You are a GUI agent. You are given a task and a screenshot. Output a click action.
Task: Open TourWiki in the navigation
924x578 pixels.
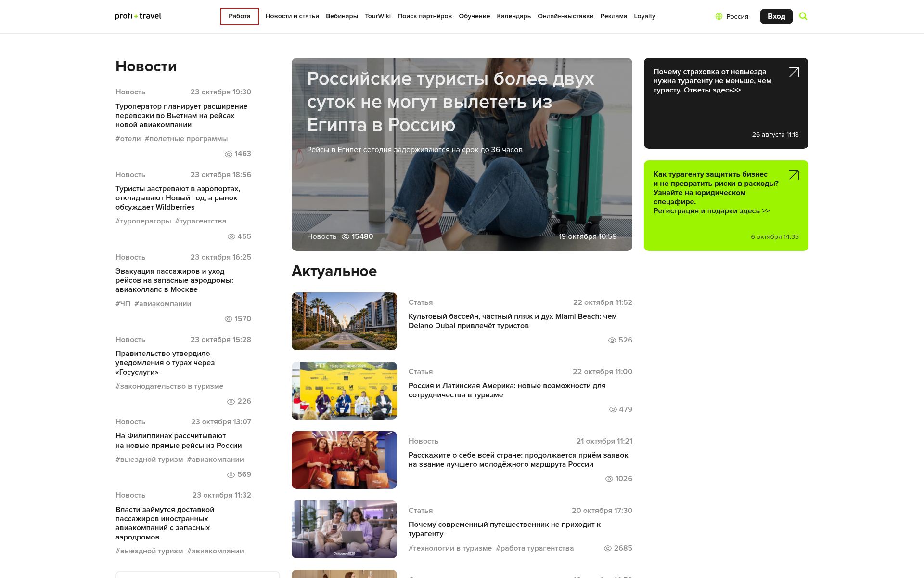click(378, 16)
